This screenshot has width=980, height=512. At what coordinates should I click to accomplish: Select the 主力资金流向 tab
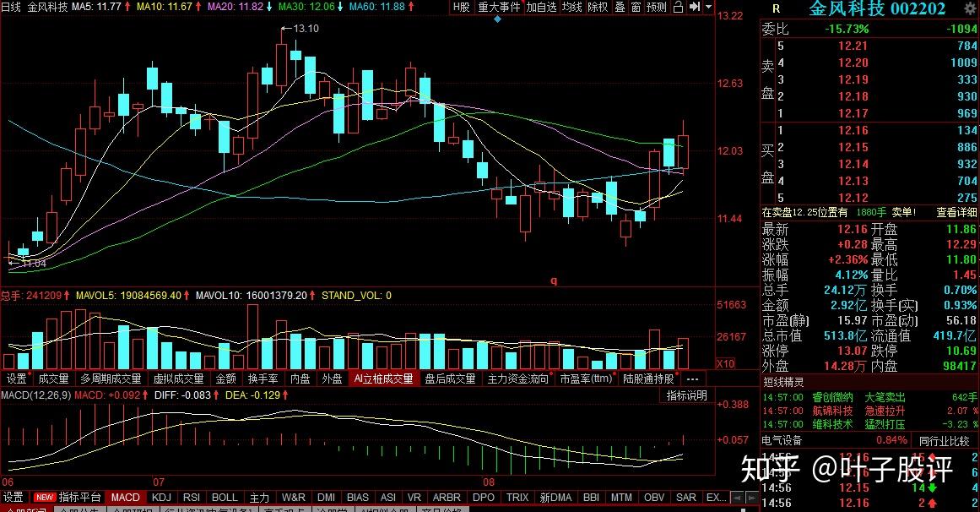click(517, 379)
